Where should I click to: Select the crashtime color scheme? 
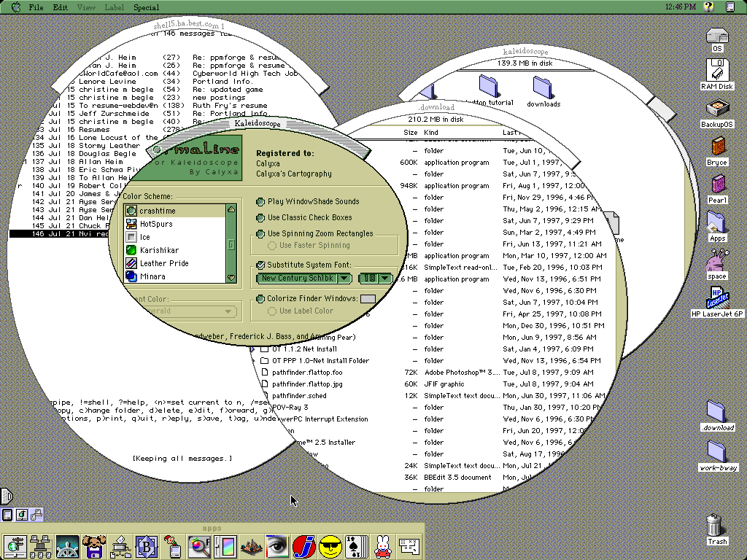(x=175, y=211)
